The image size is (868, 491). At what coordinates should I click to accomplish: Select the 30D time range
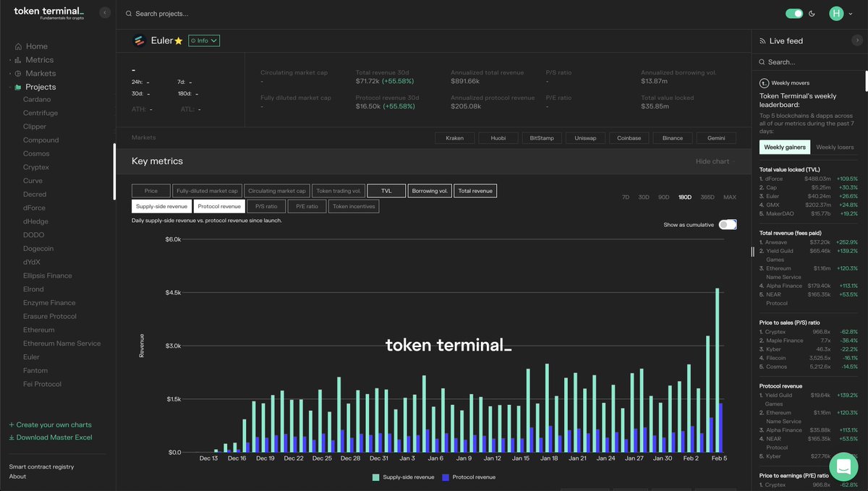point(644,197)
